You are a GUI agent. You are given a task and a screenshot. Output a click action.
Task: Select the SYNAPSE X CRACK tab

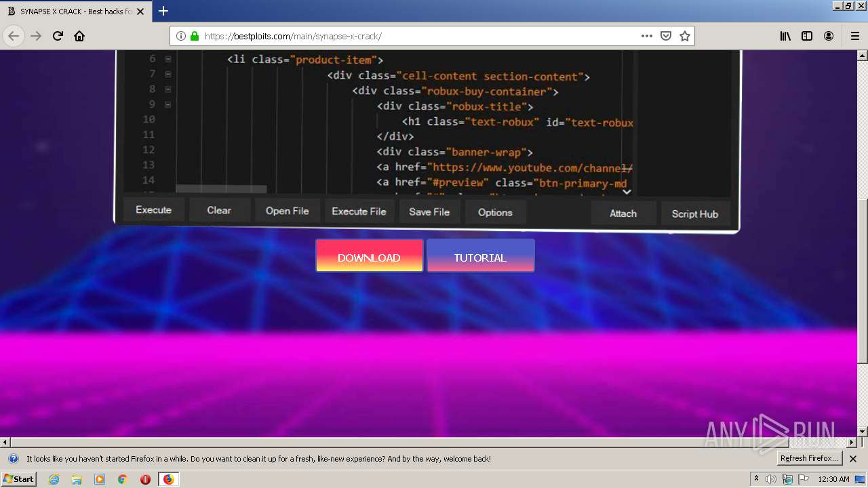pos(75,12)
